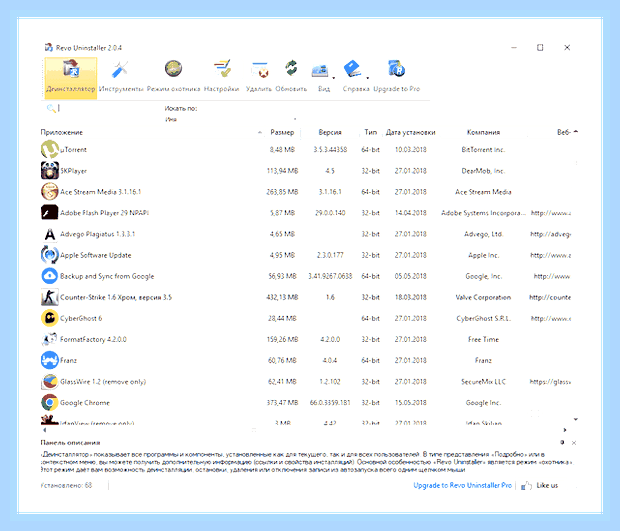Click 'FormatFactory 4.2.0.0' name
The height and width of the screenshot is (531, 620).
[93, 339]
